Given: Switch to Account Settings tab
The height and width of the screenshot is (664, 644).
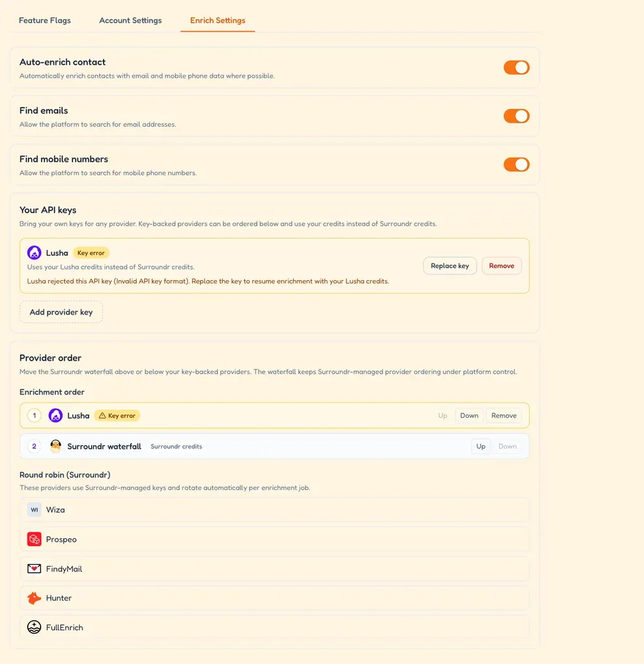Looking at the screenshot, I should 130,21.
